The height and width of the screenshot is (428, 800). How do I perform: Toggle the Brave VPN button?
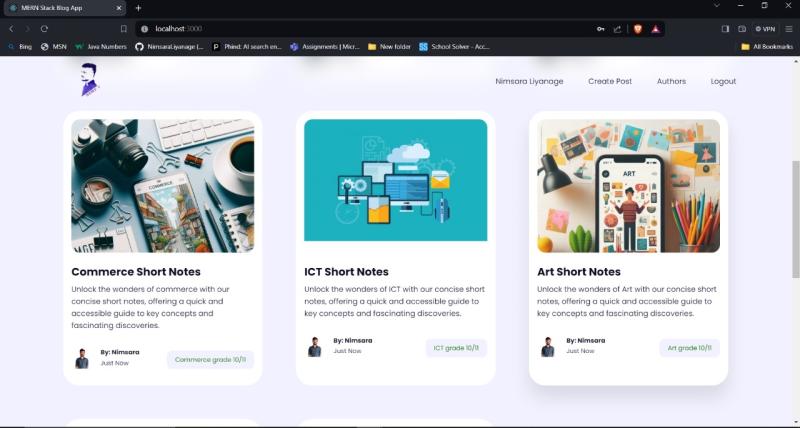[x=765, y=29]
